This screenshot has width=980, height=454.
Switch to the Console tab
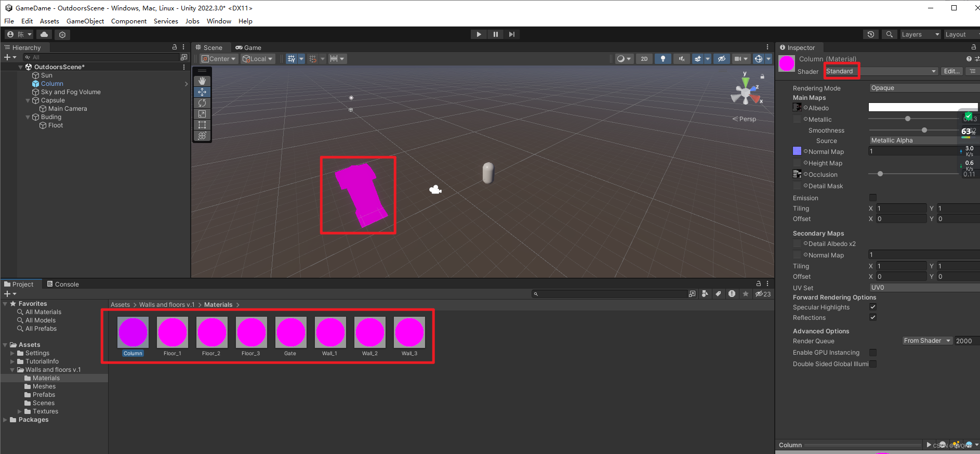(63, 284)
